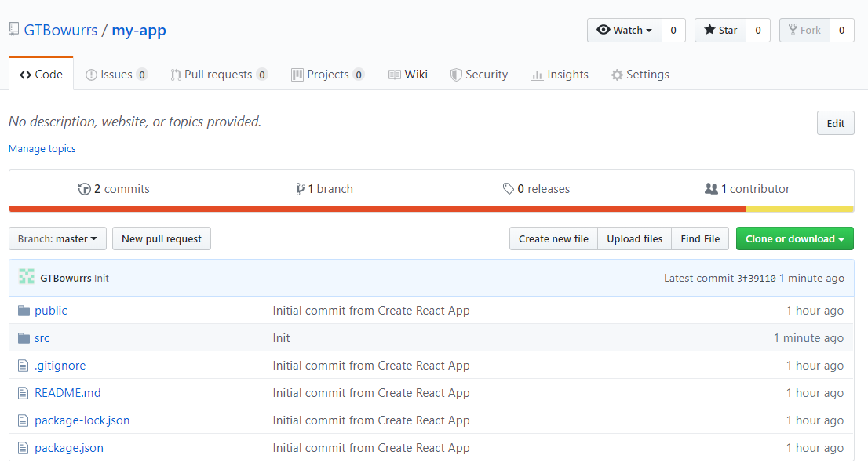Click the 0 releases text

pyautogui.click(x=544, y=189)
